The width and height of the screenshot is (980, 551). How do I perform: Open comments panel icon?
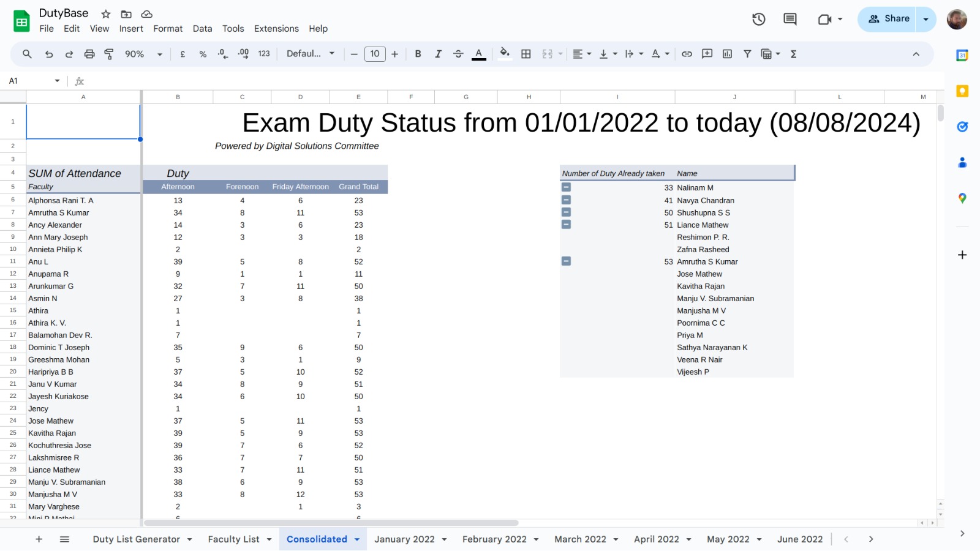tap(790, 19)
